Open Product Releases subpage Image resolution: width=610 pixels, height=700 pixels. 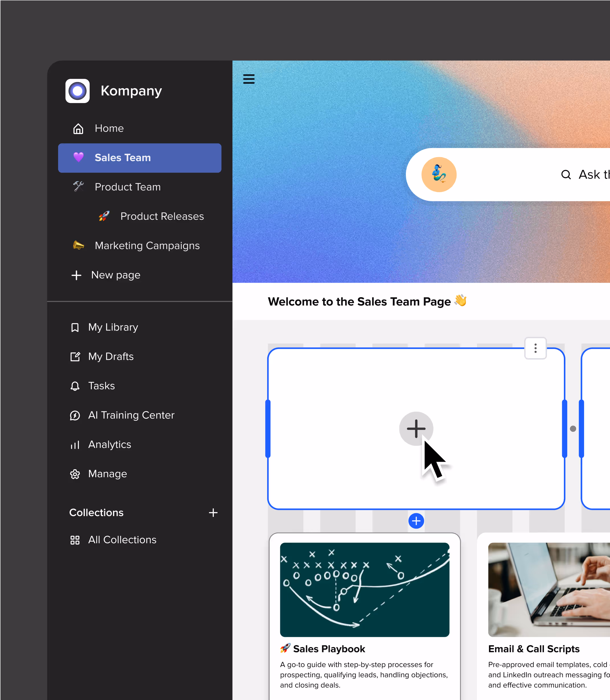(162, 216)
